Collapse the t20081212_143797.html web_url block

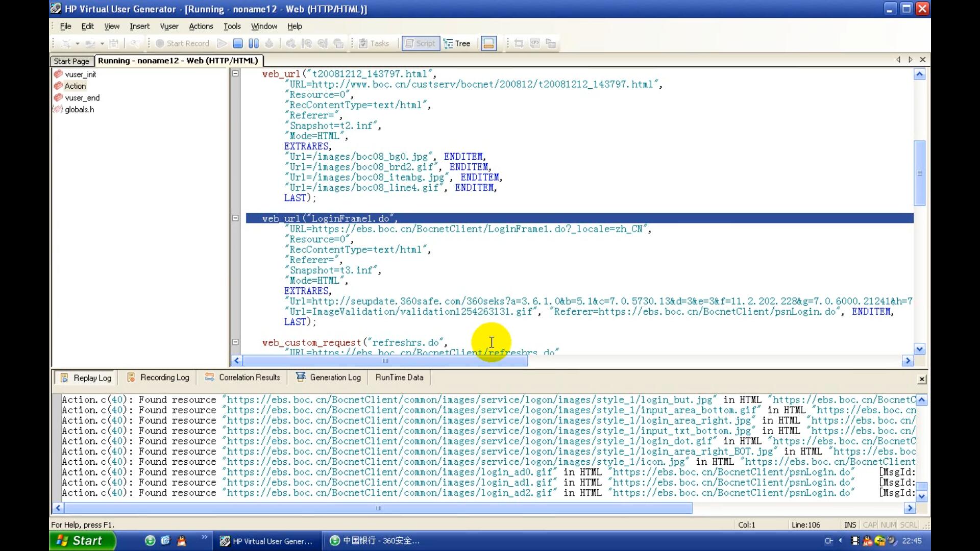tap(235, 73)
